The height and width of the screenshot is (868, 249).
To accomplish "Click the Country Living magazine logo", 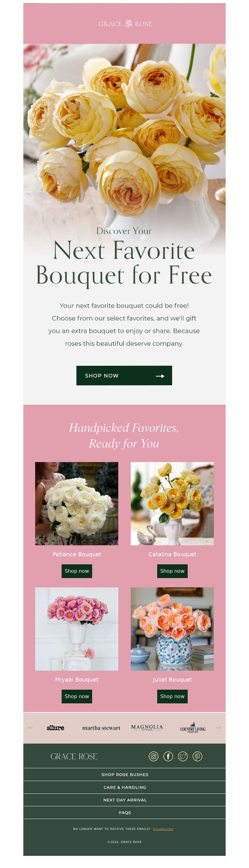I will tap(193, 728).
